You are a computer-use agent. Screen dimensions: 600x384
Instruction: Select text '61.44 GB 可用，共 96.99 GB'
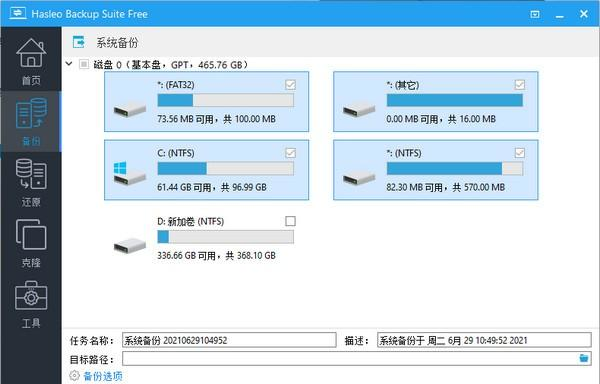click(212, 187)
